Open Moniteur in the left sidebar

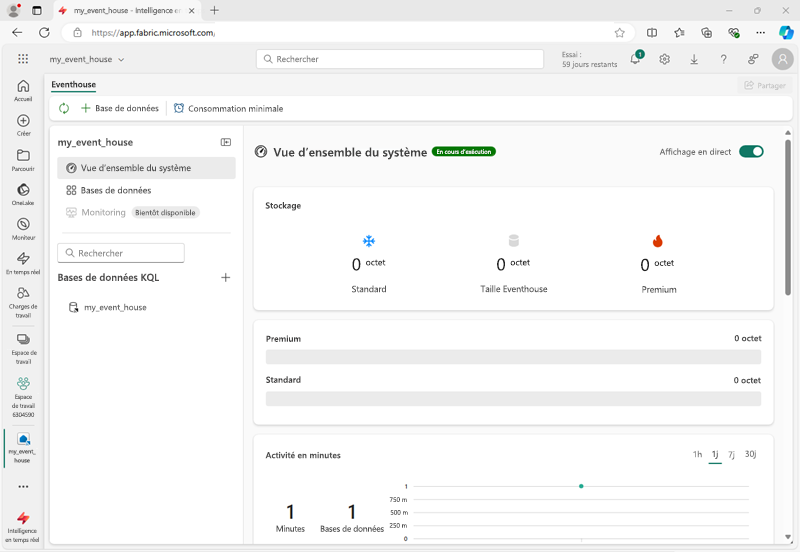click(x=23, y=229)
